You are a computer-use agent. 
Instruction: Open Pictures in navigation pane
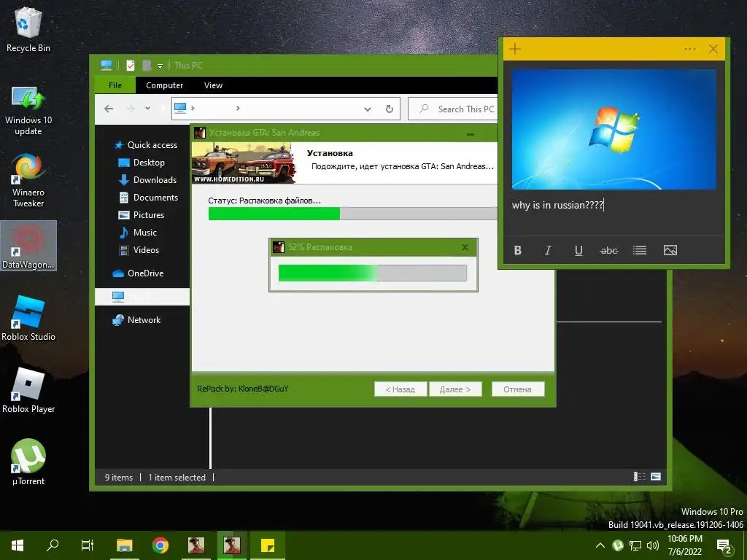141,215
